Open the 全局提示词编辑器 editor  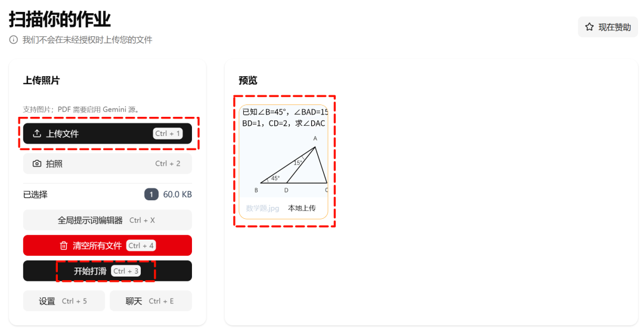click(x=107, y=221)
